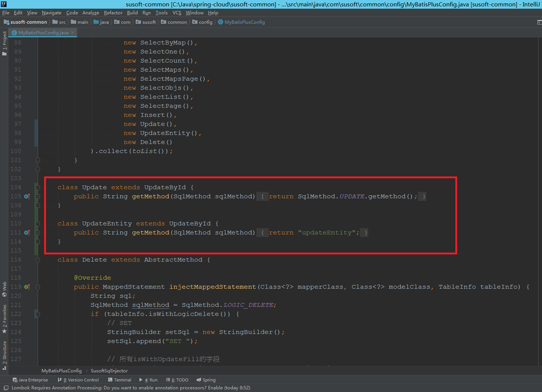542x392 pixels.
Task: Toggle tool window bars icon in status bar
Action: point(6,388)
